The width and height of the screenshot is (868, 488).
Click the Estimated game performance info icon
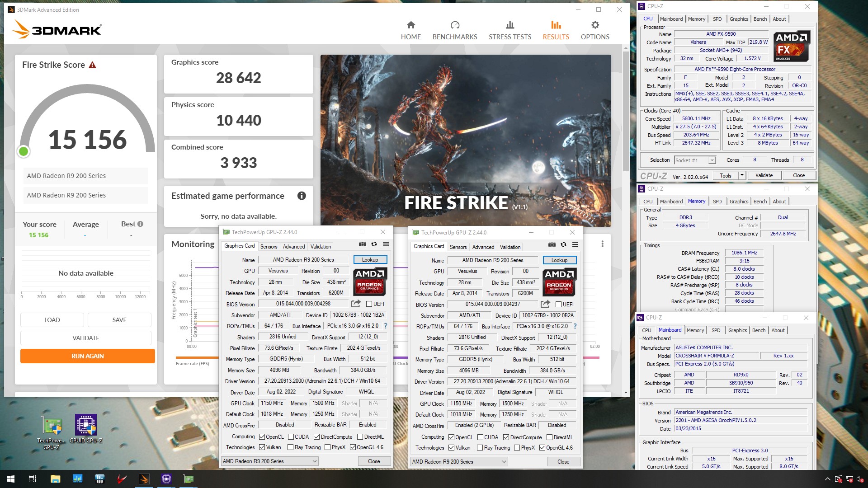[x=302, y=196]
